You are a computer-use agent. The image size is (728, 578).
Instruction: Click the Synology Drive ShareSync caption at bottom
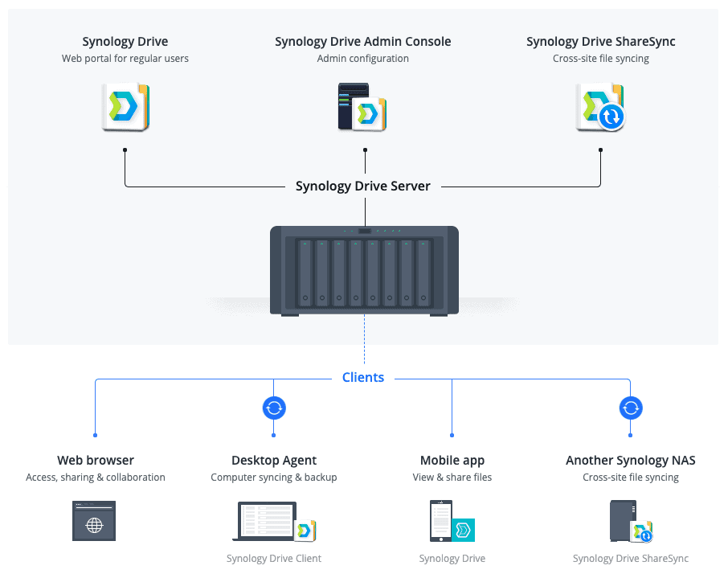631,559
